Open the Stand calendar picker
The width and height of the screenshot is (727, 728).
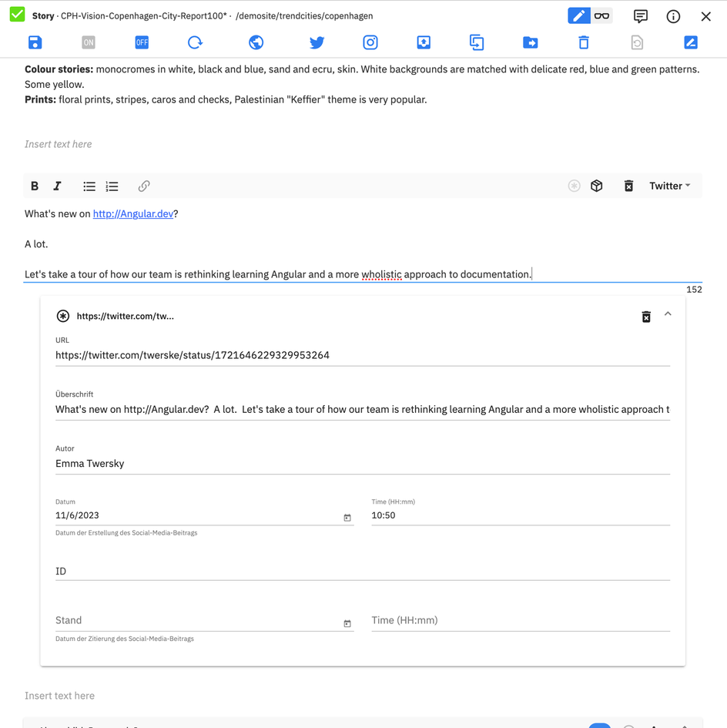tap(347, 623)
